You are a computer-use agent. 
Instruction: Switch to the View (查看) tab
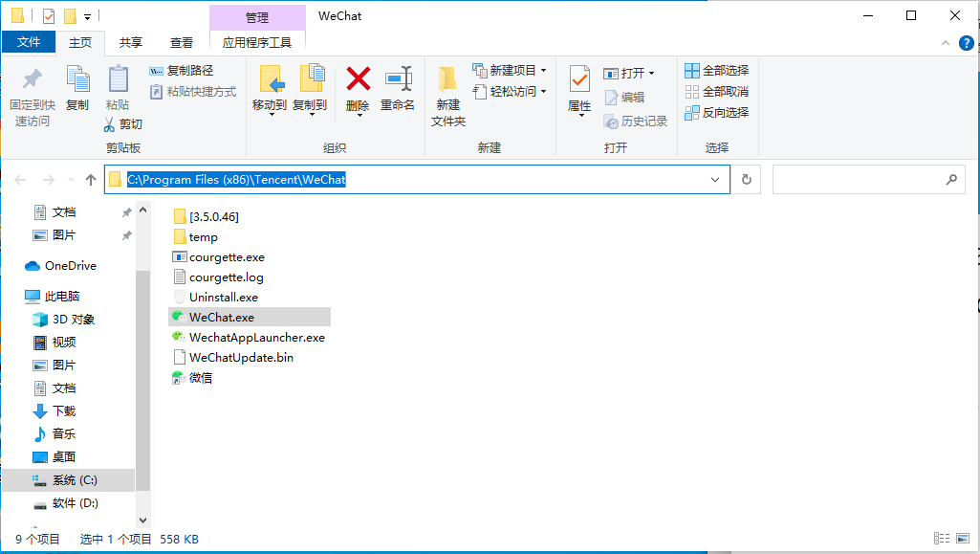click(x=182, y=42)
